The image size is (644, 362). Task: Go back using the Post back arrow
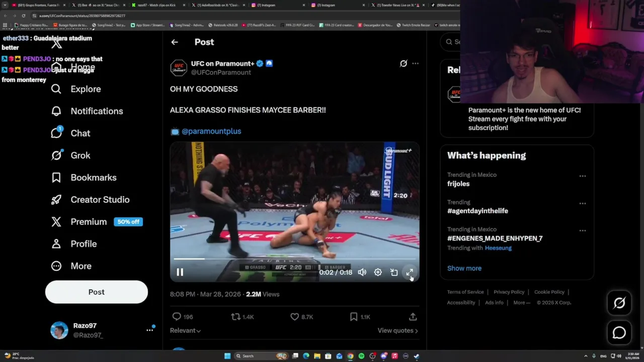point(175,42)
